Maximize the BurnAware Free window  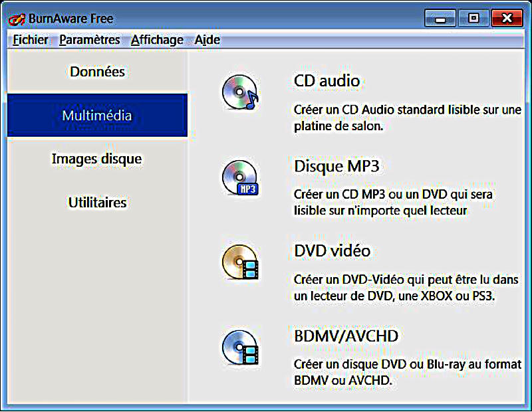tap(473, 19)
